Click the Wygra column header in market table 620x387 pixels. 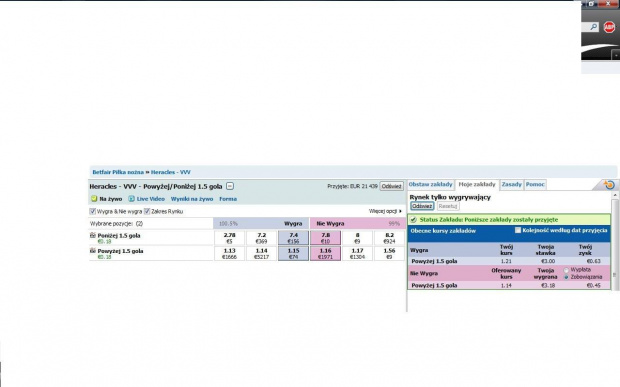(293, 224)
